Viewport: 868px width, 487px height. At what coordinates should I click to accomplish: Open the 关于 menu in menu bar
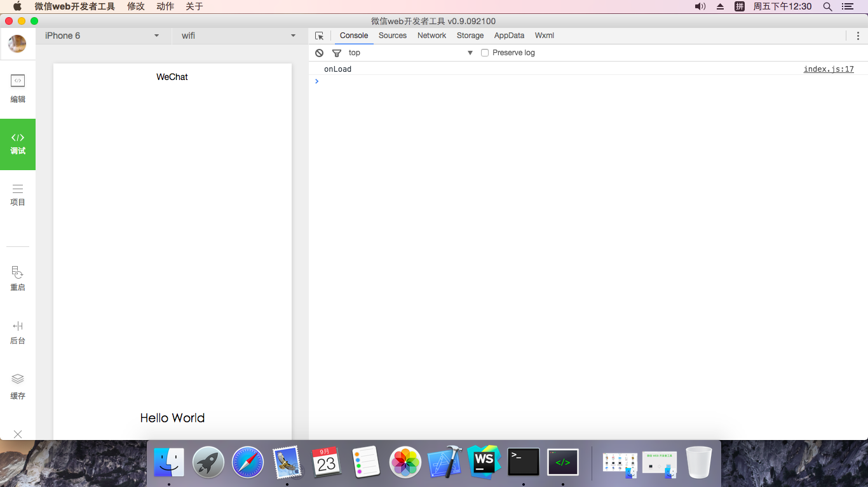[194, 6]
